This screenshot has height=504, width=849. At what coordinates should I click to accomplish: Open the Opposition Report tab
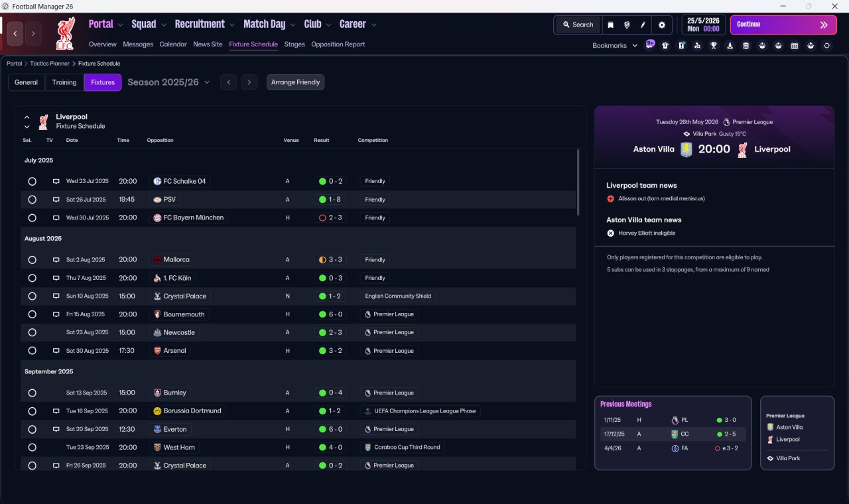[x=338, y=44]
